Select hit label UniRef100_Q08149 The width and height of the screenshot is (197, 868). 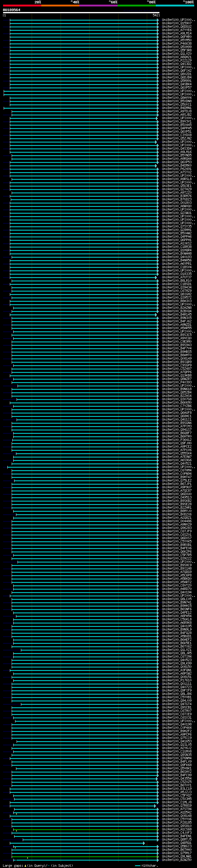click(177, 358)
